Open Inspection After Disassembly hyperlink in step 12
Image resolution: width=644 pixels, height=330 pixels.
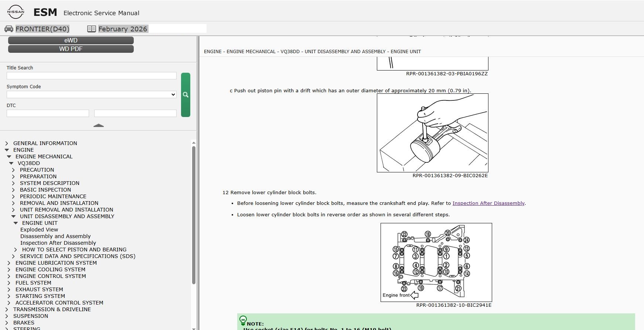pos(488,203)
